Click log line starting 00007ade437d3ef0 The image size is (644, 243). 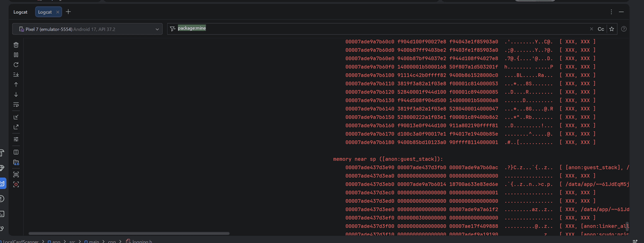click(470, 218)
